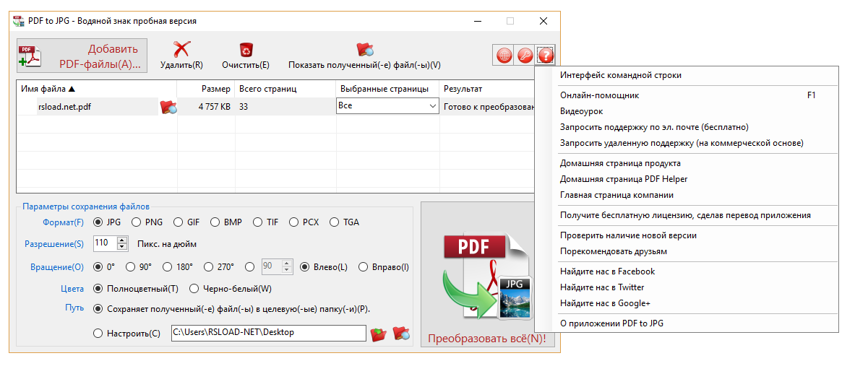Click the red question mark help icon
The width and height of the screenshot is (868, 374).
click(x=546, y=55)
